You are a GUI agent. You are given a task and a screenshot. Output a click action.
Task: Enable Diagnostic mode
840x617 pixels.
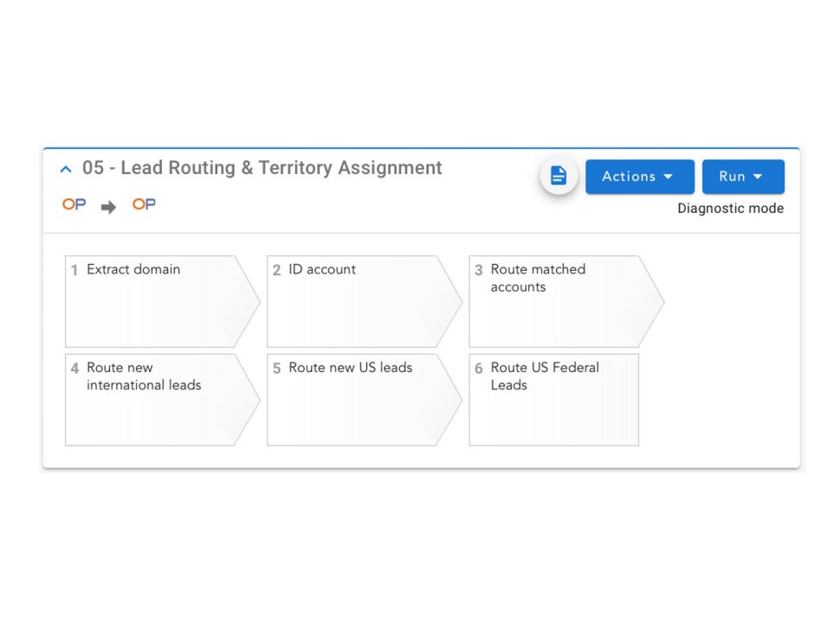[x=730, y=209]
